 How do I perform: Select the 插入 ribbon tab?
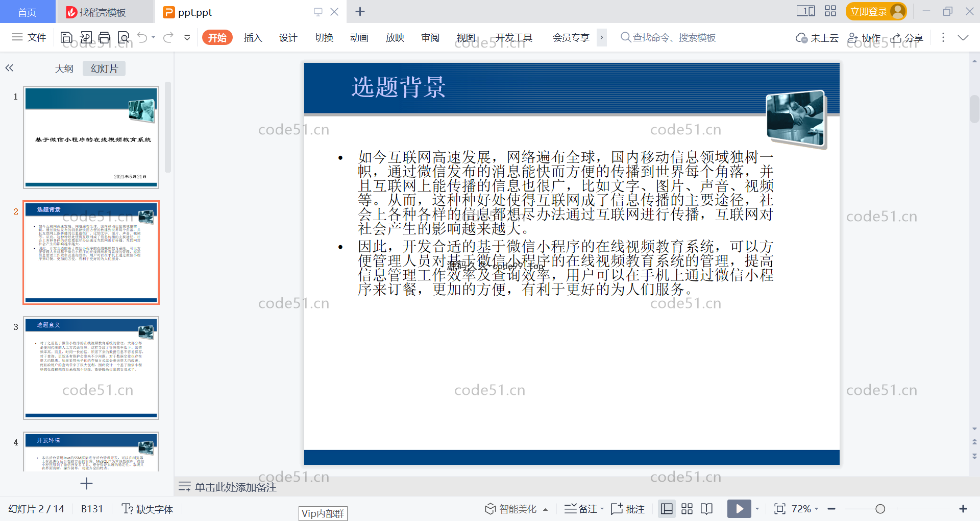[253, 37]
